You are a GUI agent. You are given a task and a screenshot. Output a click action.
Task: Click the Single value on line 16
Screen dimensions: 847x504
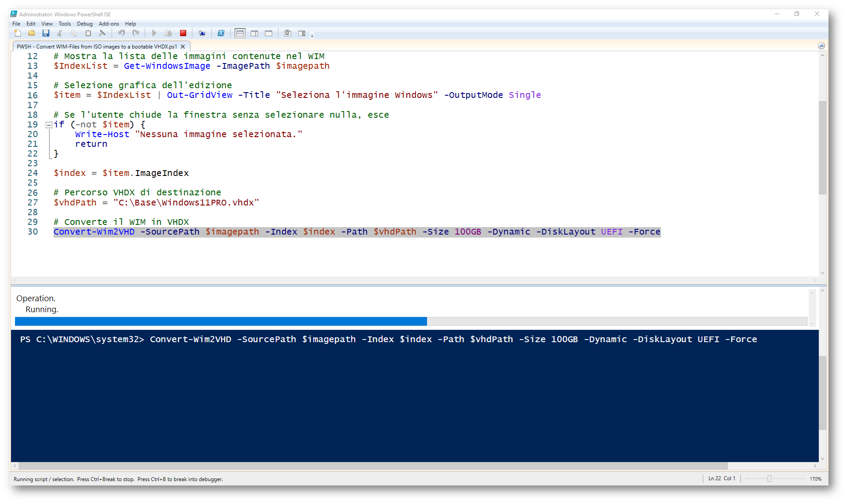coord(525,95)
